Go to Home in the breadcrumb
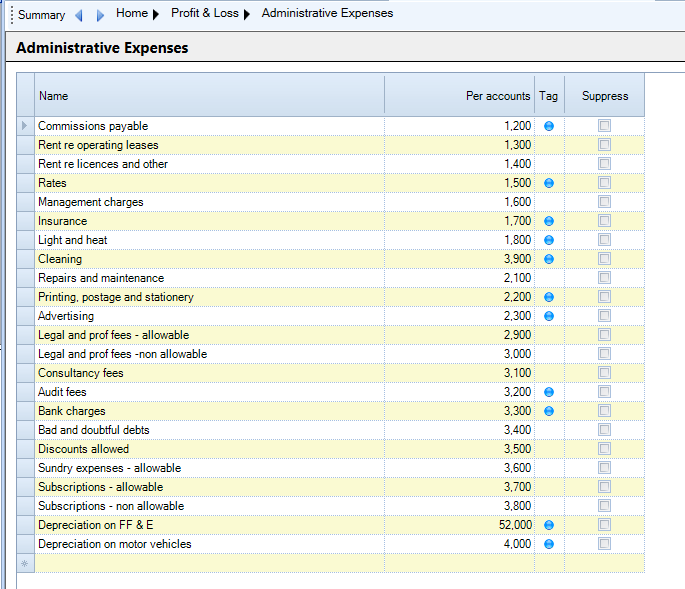 tap(131, 14)
